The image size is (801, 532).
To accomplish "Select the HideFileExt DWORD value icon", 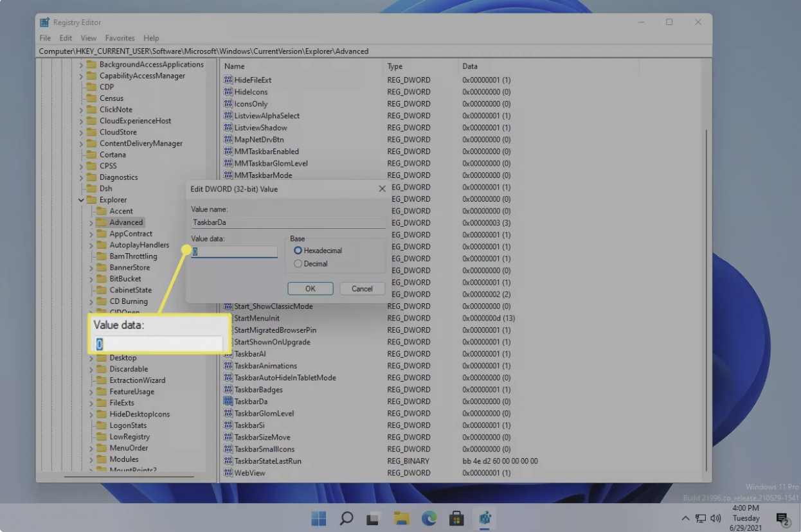I will (x=228, y=80).
